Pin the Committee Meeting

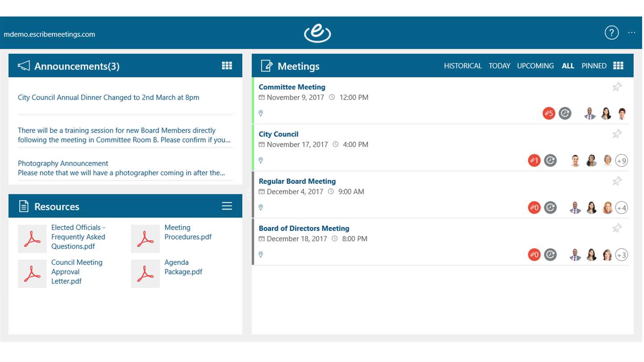pyautogui.click(x=617, y=87)
